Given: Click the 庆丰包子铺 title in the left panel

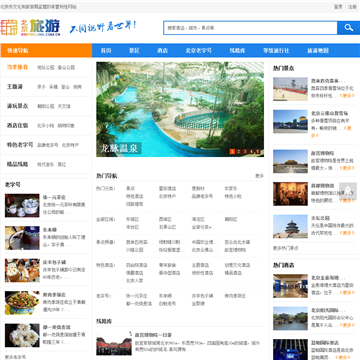Looking at the screenshot, I should coord(54,262).
